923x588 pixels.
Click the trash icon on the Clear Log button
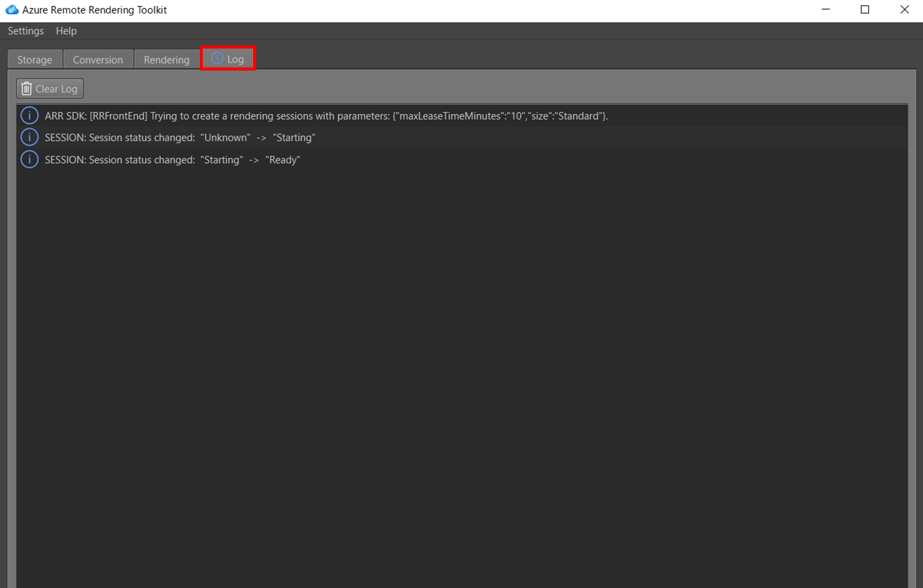[26, 88]
